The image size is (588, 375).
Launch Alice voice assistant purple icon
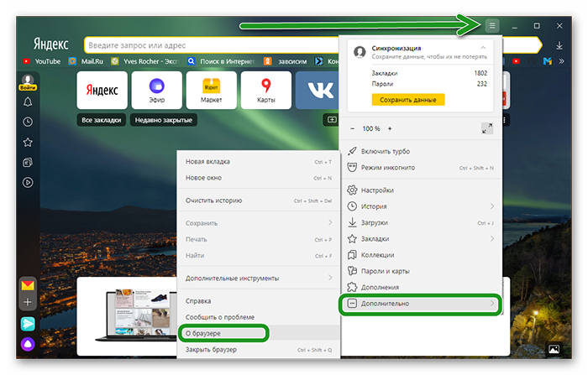[x=28, y=343]
